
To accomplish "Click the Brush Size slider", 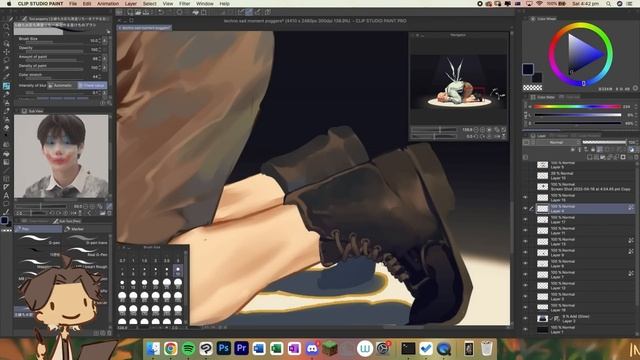I will click(53, 42).
